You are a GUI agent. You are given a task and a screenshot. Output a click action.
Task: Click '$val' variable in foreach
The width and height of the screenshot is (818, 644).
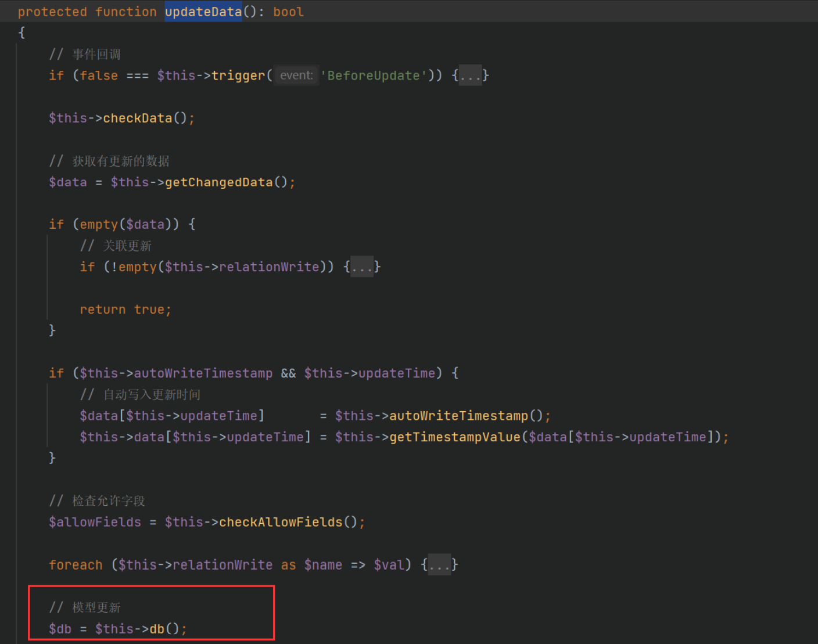pyautogui.click(x=389, y=565)
